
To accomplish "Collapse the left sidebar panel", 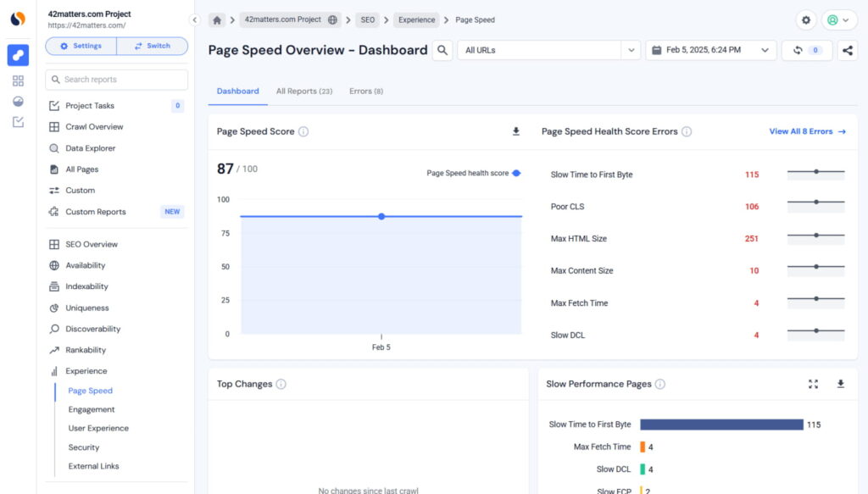I will [x=194, y=19].
